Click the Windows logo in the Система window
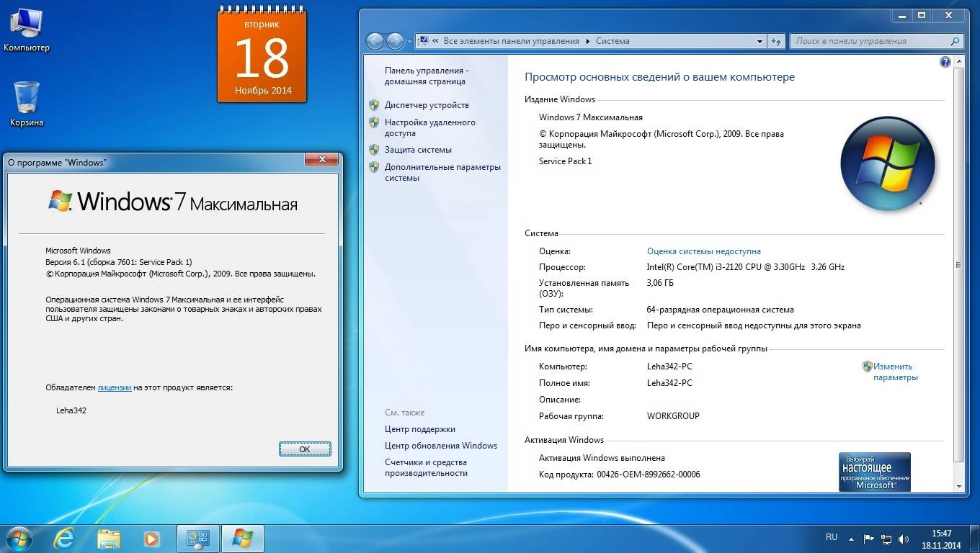Image resolution: width=980 pixels, height=553 pixels. click(x=887, y=163)
